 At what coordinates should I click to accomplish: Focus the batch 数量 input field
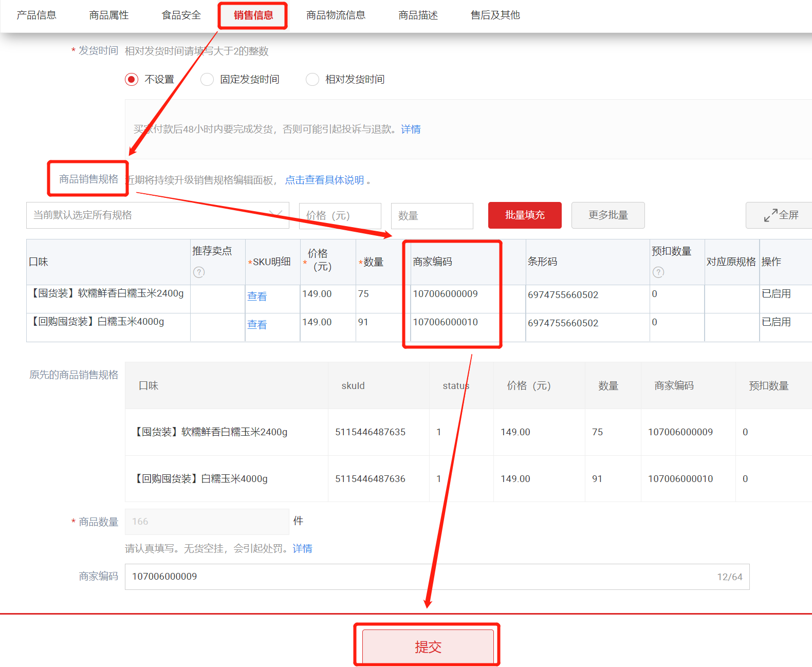pos(432,216)
